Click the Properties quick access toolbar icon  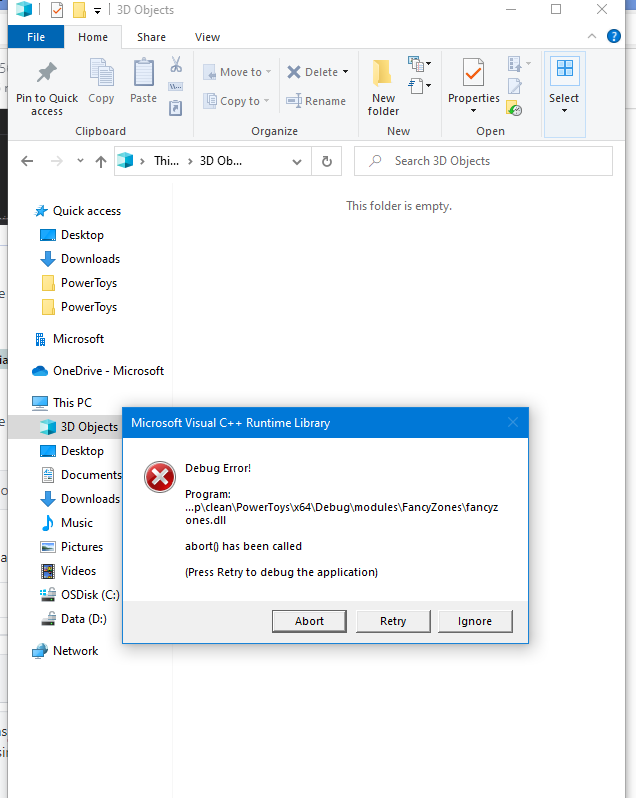coord(57,10)
